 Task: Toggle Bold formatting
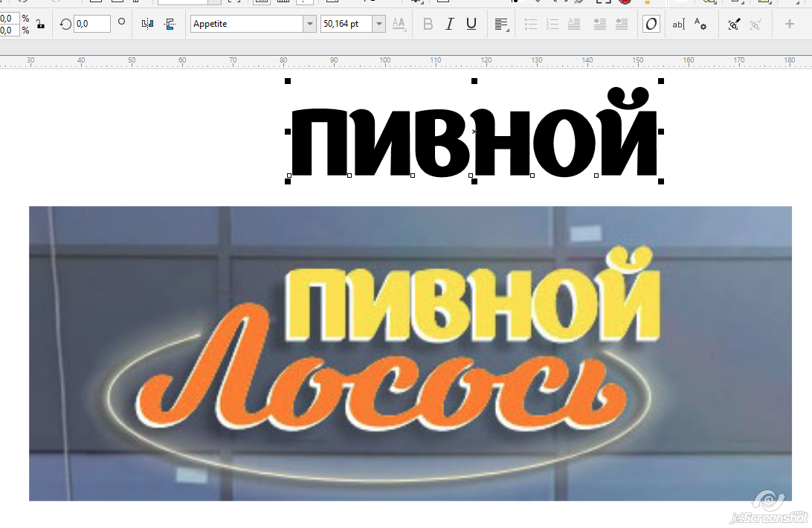point(428,24)
